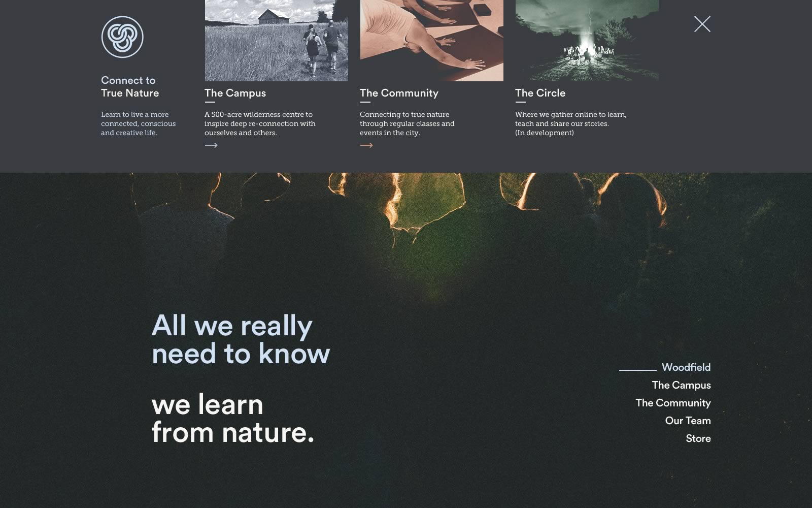This screenshot has width=812, height=508.
Task: Select Woodfield in the side navigation
Action: click(686, 367)
